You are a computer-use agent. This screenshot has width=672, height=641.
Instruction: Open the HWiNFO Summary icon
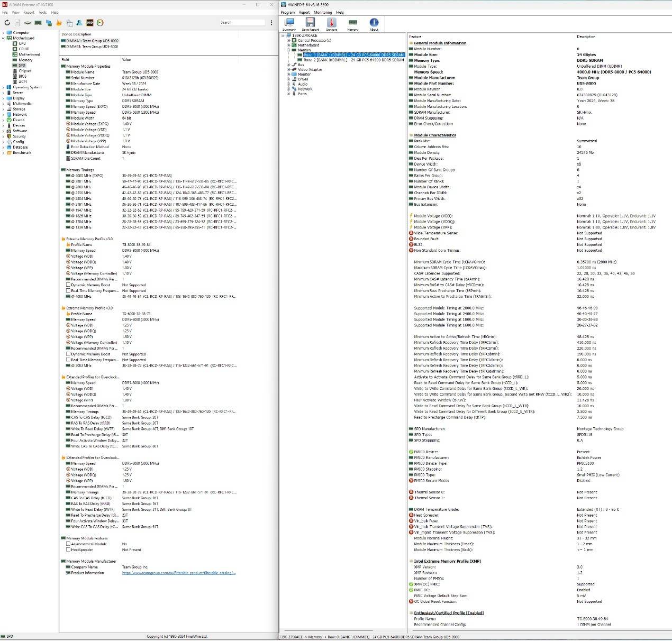[289, 23]
